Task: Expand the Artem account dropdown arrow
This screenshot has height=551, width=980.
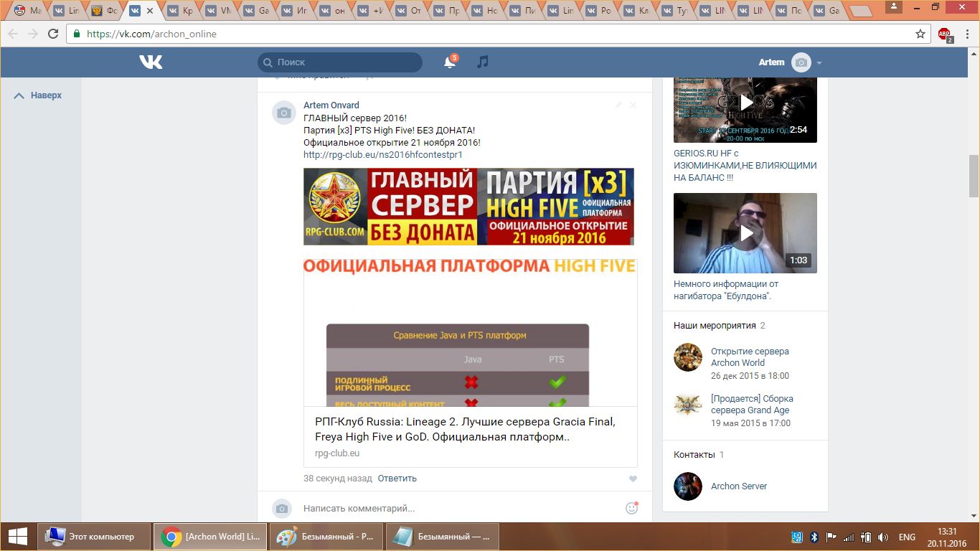Action: coord(819,63)
